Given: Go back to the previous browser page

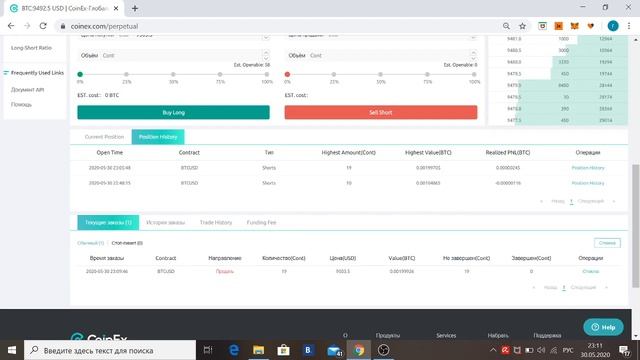Looking at the screenshot, I should [11, 26].
